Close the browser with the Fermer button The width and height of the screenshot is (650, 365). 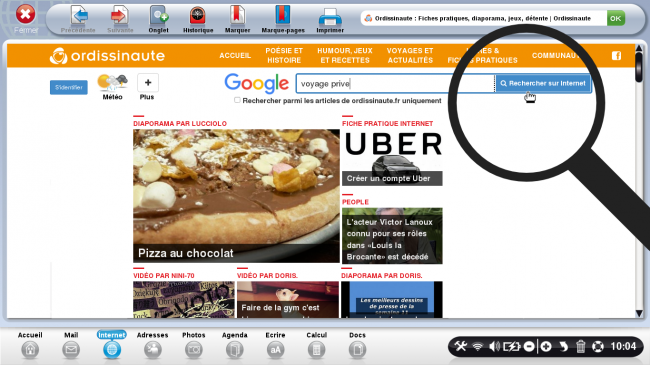26,18
